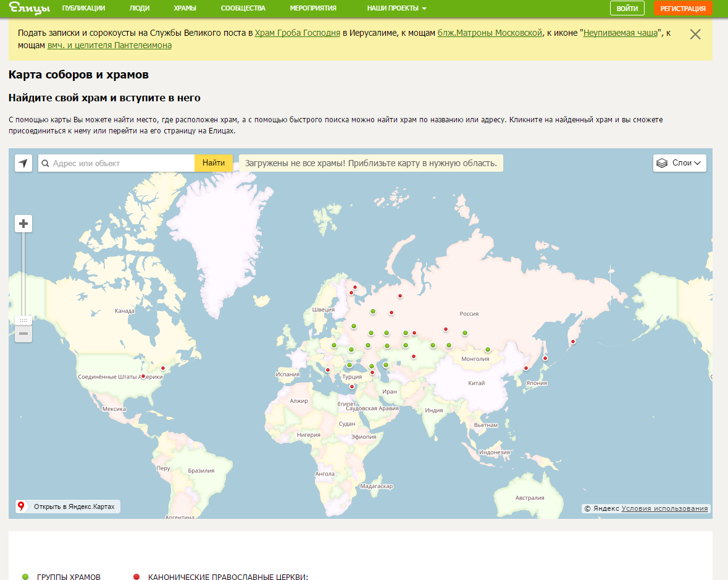The height and width of the screenshot is (580, 728).
Task: Click the map zoom slider handle
Action: pyautogui.click(x=23, y=321)
